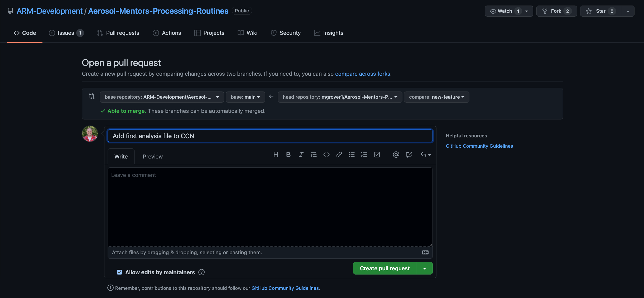The image size is (644, 298).
Task: Expand the compare new-feature branch selector
Action: 436,97
